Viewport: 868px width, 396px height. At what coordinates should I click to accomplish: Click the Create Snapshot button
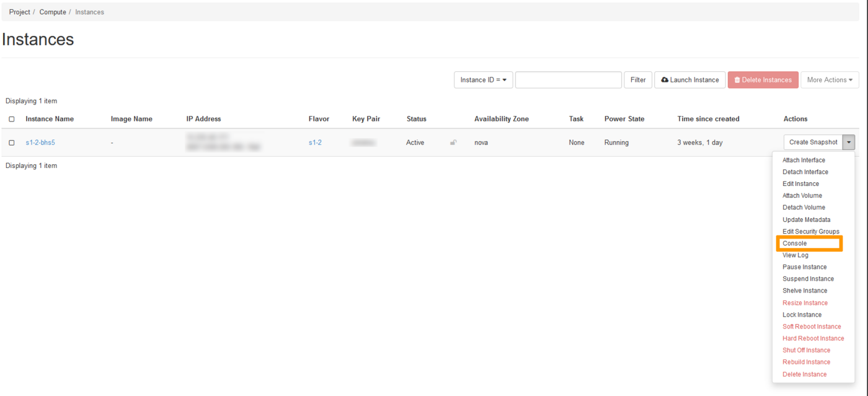(x=813, y=143)
